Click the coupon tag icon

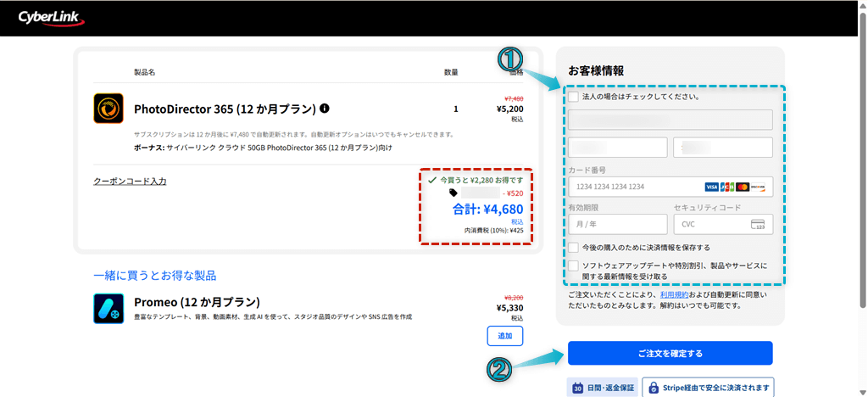coord(453,193)
